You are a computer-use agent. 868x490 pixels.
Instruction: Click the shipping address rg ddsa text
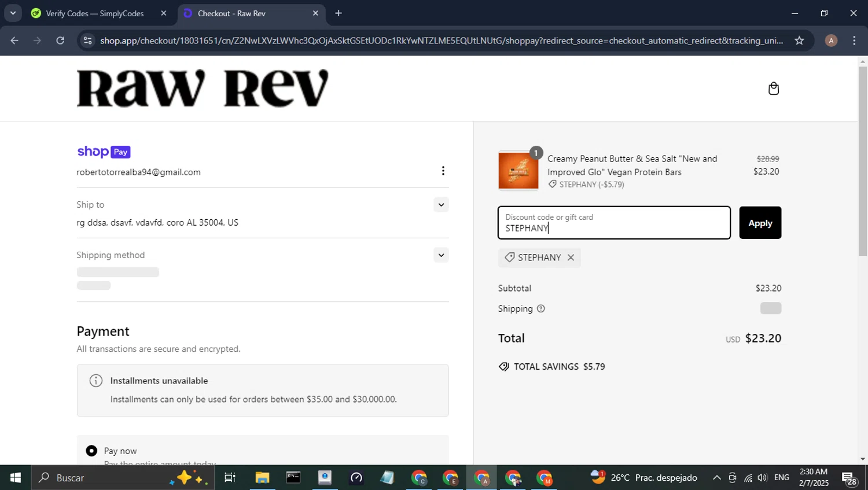[x=157, y=223]
